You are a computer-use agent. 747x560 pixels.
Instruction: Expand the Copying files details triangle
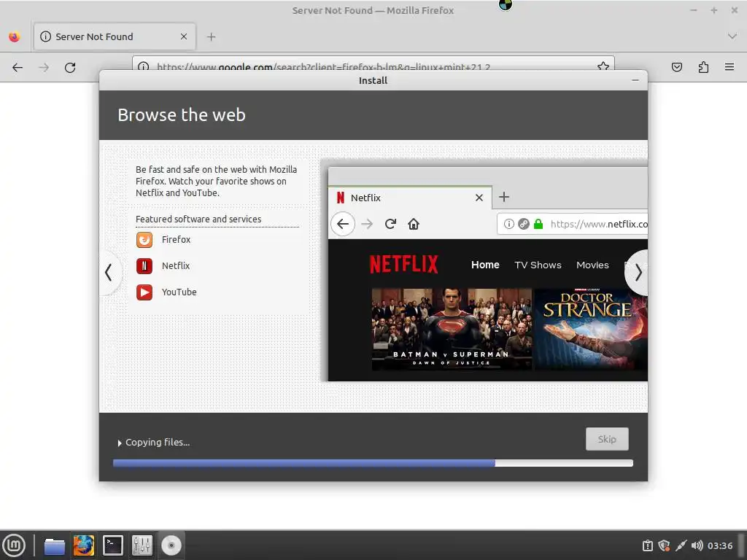click(x=120, y=443)
